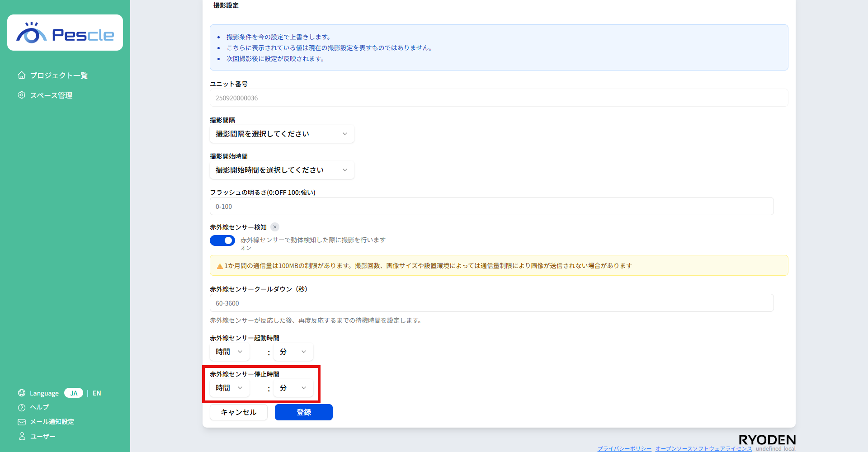Toggle the 赤外線センサー検知 switch off

(222, 240)
